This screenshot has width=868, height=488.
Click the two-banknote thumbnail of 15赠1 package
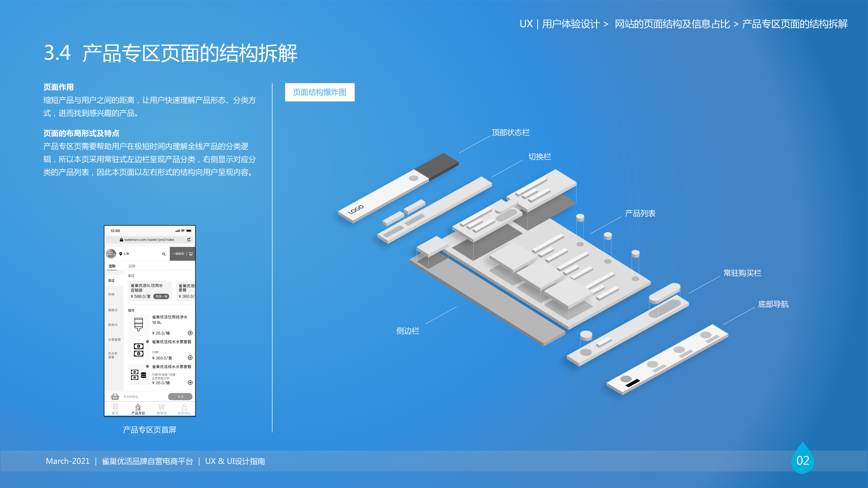tap(139, 350)
